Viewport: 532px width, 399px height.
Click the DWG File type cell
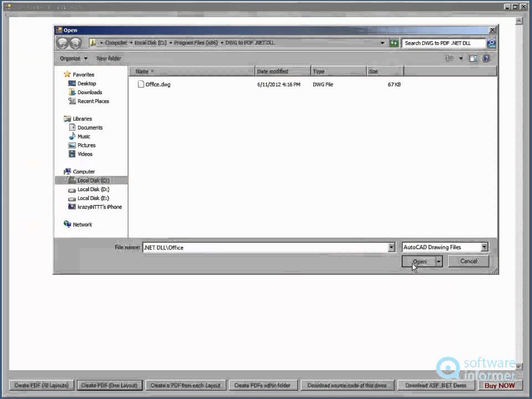[x=323, y=84]
